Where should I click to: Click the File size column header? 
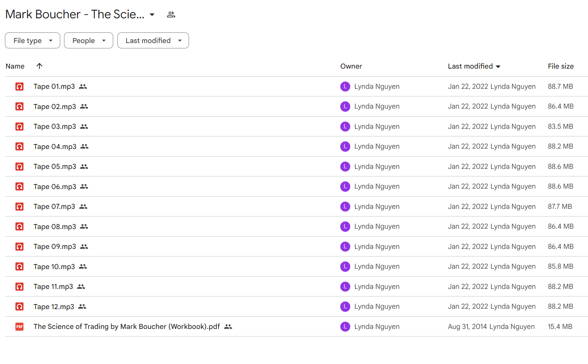pos(561,66)
